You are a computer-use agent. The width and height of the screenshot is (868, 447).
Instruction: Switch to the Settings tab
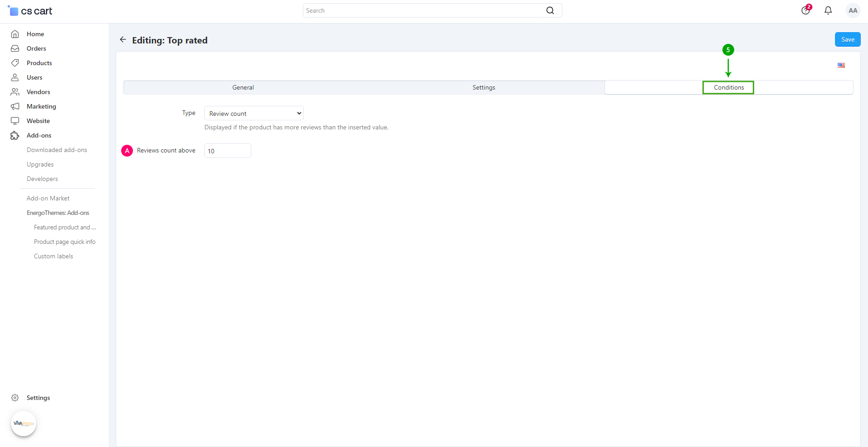pos(484,87)
